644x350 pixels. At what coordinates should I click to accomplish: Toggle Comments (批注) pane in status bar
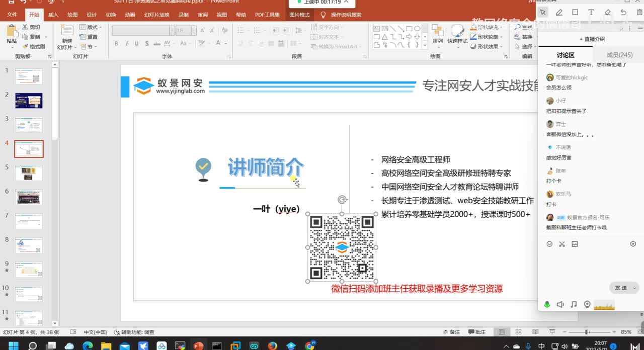pyautogui.click(x=477, y=332)
